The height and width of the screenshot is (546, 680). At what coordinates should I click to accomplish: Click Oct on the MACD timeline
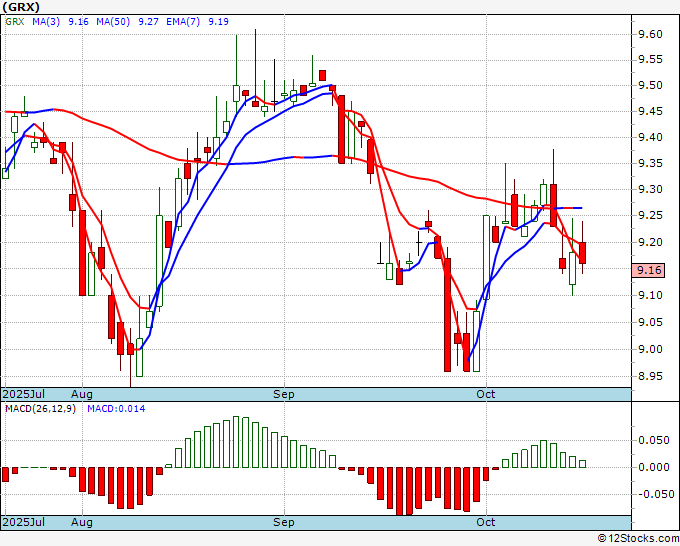(486, 522)
